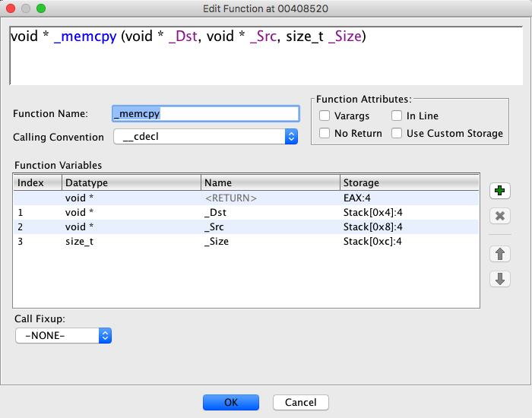Click the Function Name text field

[x=205, y=113]
